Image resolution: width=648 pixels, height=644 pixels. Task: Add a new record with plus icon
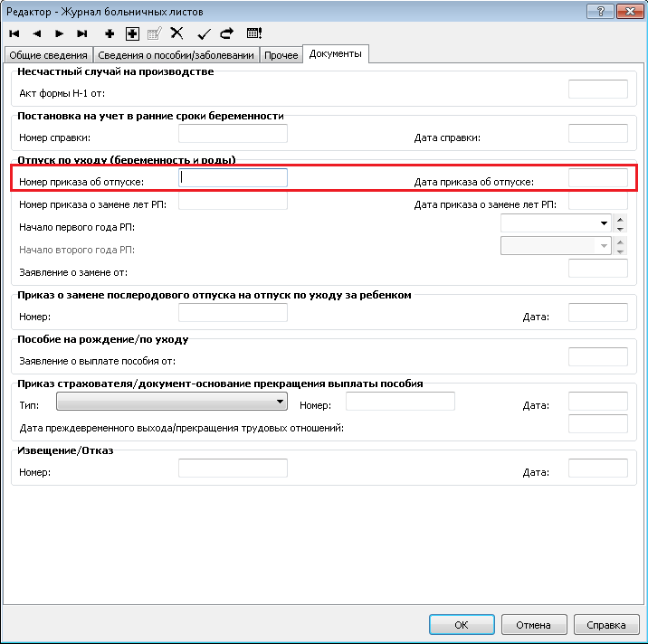tap(110, 33)
